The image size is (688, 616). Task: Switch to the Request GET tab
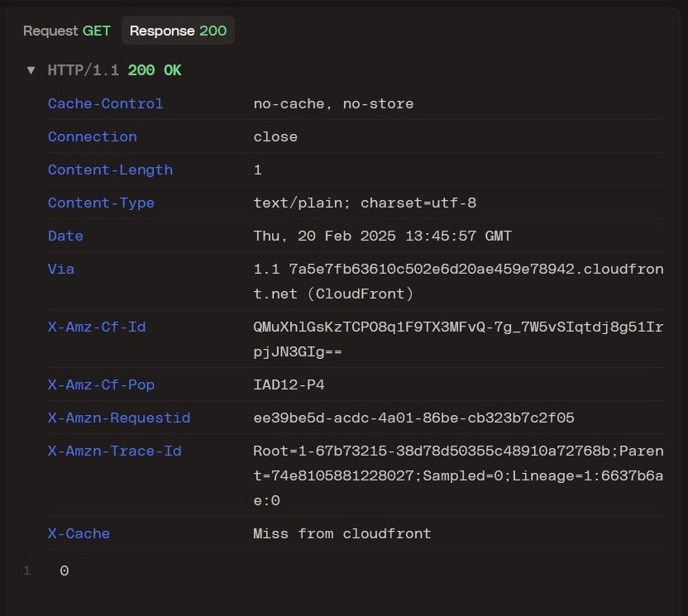67,31
